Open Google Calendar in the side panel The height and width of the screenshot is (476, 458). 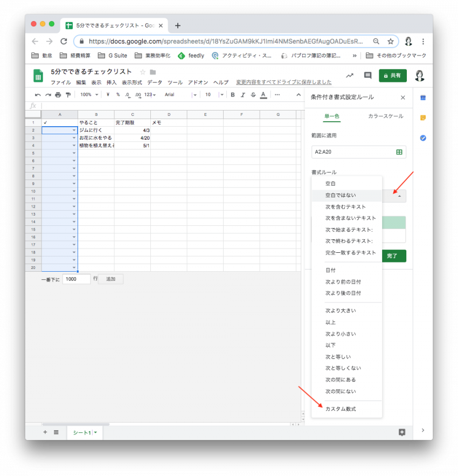(423, 98)
